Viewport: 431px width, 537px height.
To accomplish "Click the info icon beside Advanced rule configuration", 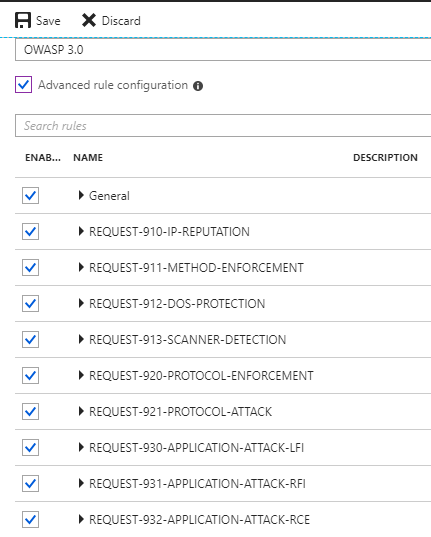I will click(x=198, y=86).
